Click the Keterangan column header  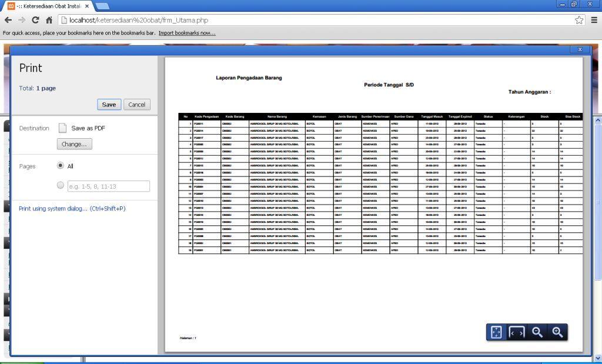click(x=516, y=116)
